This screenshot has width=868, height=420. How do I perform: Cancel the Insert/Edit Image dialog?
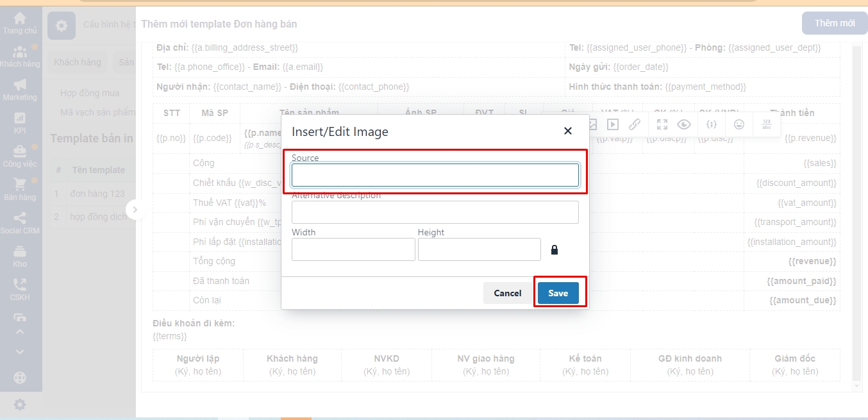[x=507, y=293]
